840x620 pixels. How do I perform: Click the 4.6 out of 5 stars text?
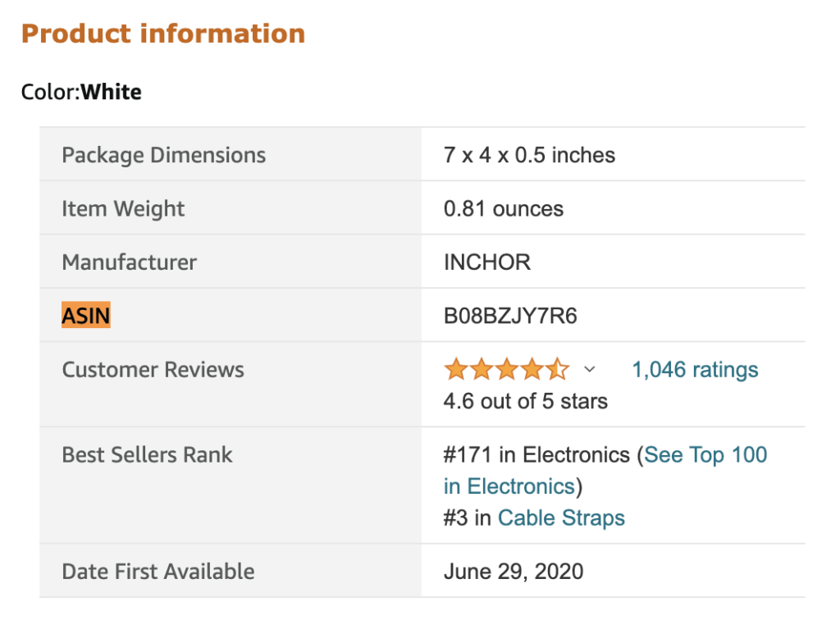(526, 402)
